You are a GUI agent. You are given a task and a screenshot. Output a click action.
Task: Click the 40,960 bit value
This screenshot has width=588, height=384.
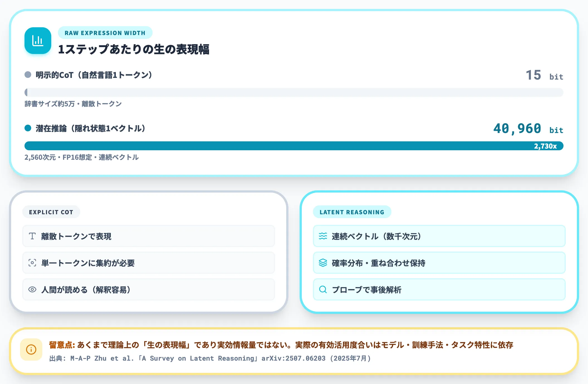(x=528, y=129)
